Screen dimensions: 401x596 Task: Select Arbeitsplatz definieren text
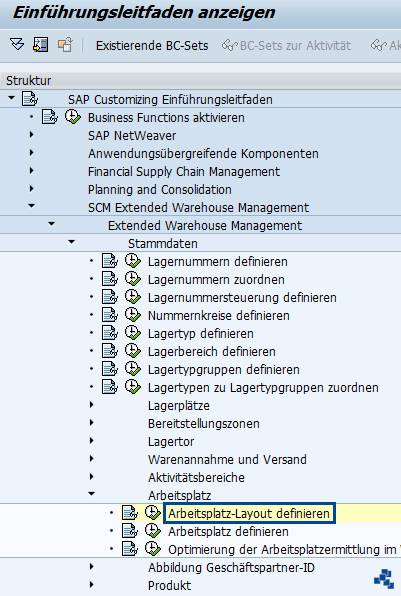coord(228,531)
